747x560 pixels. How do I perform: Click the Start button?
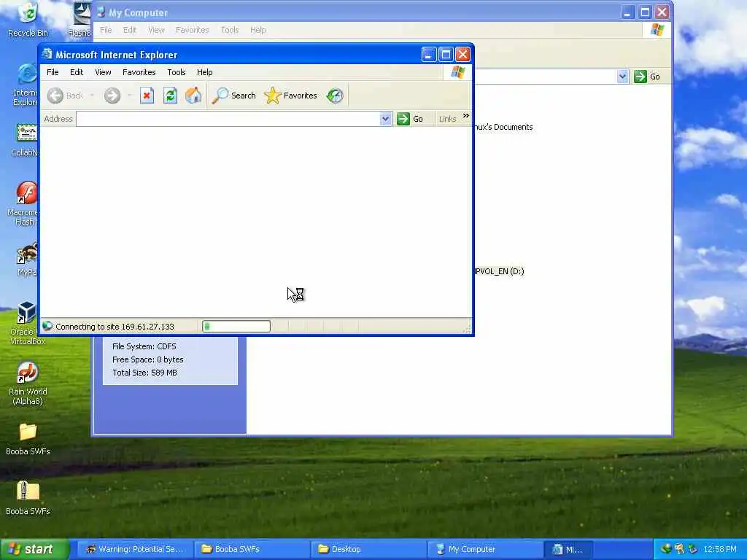(x=35, y=549)
